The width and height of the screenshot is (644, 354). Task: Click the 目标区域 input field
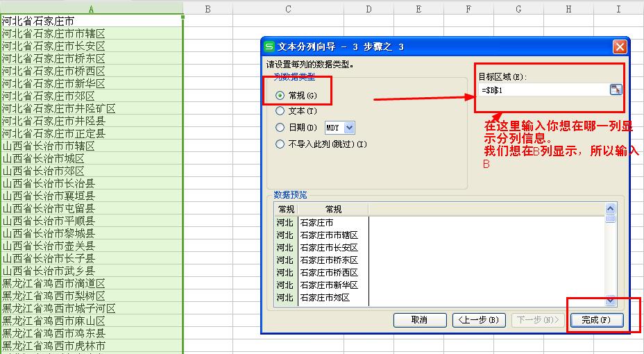[x=545, y=90]
